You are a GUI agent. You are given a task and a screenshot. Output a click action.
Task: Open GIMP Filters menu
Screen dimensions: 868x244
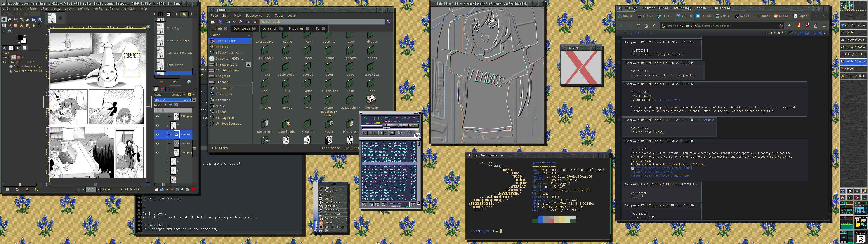click(112, 9)
